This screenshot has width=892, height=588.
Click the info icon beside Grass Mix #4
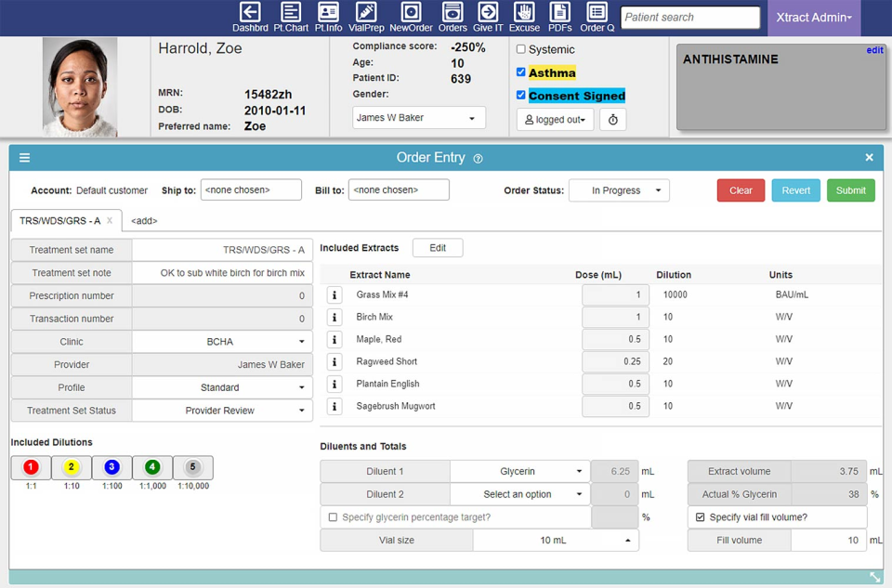pos(334,294)
